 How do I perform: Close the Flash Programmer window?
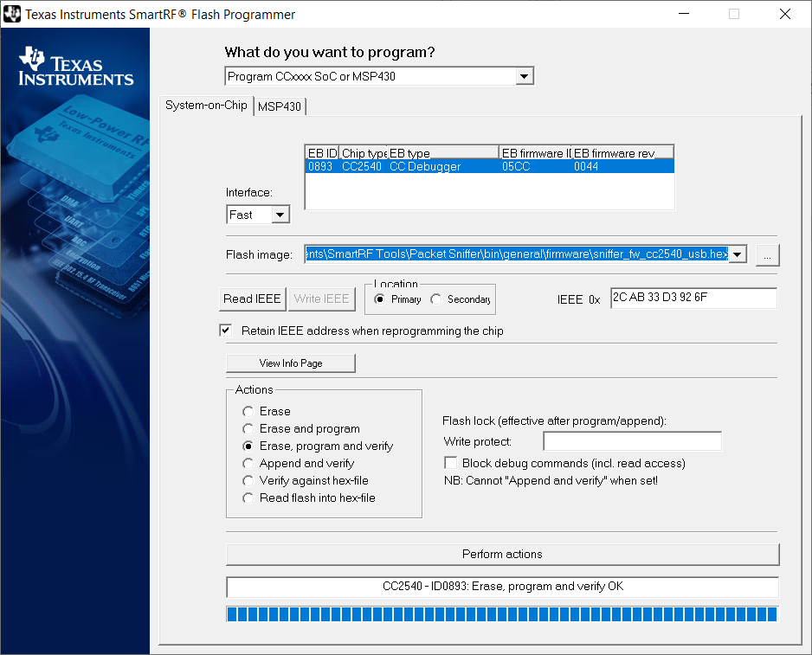click(x=785, y=14)
